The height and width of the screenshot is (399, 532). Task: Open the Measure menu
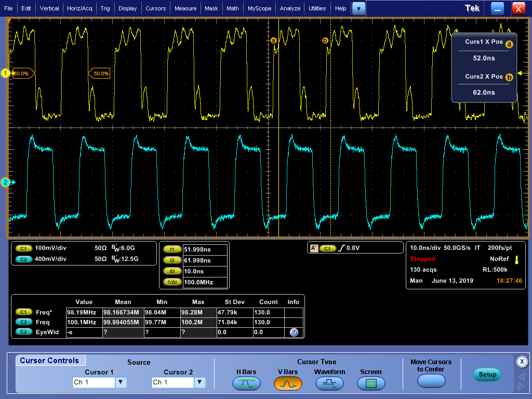(185, 8)
